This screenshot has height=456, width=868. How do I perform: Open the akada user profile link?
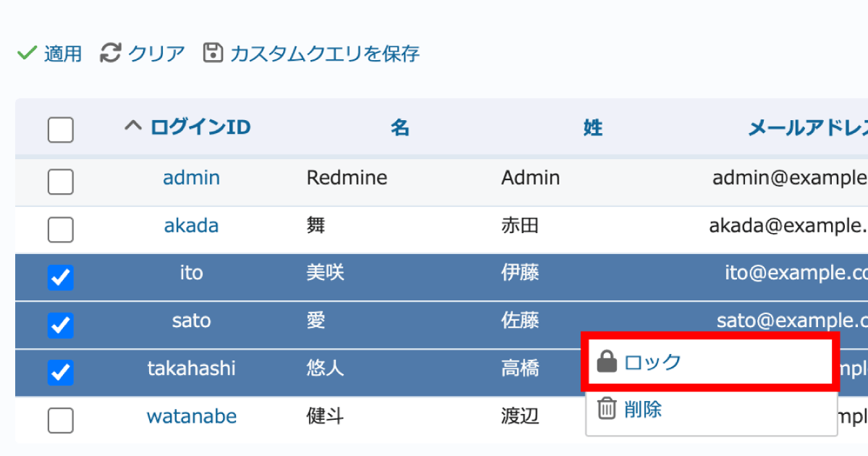(191, 225)
